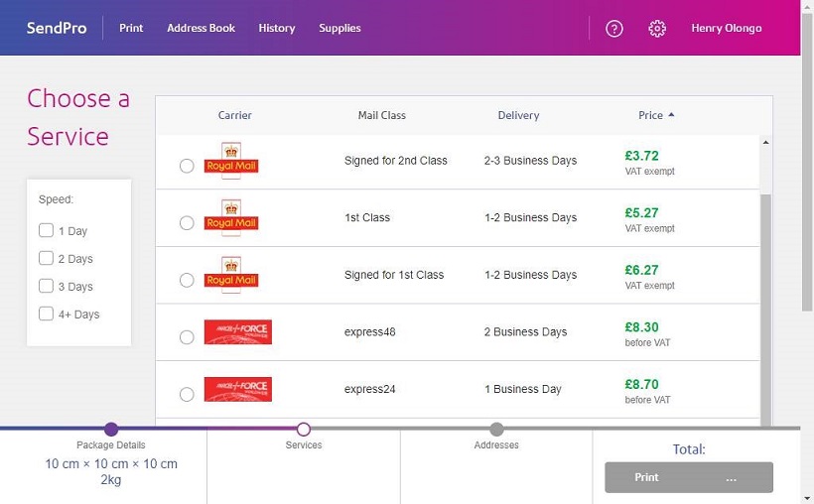Click the page scrollbar down arrow

point(807,498)
